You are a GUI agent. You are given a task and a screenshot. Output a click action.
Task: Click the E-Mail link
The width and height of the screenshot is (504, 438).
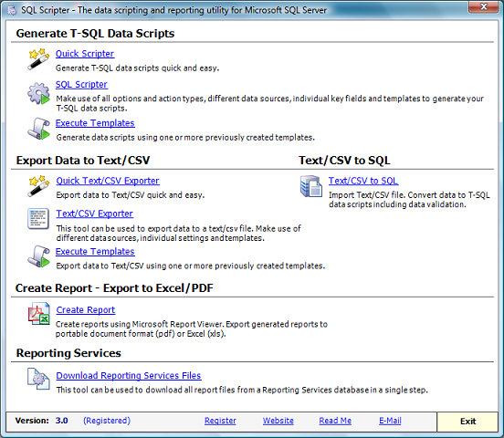(390, 421)
